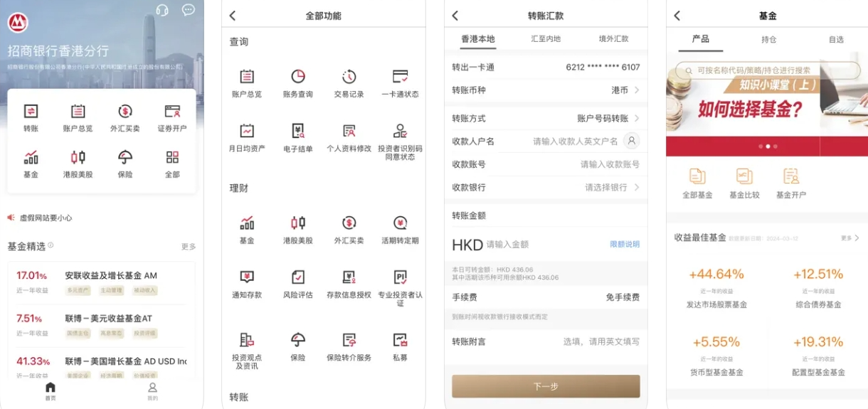This screenshot has height=409, width=868.
Task: Open 活期转定期 in 全部功能
Action: point(400,230)
